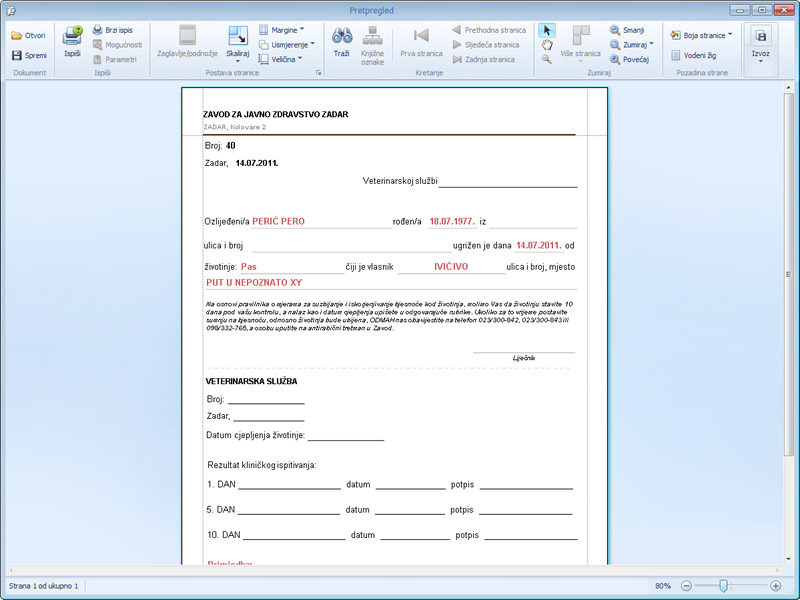Open the Skaliraj scaling tool
Image resolution: width=800 pixels, height=600 pixels.
[238, 44]
